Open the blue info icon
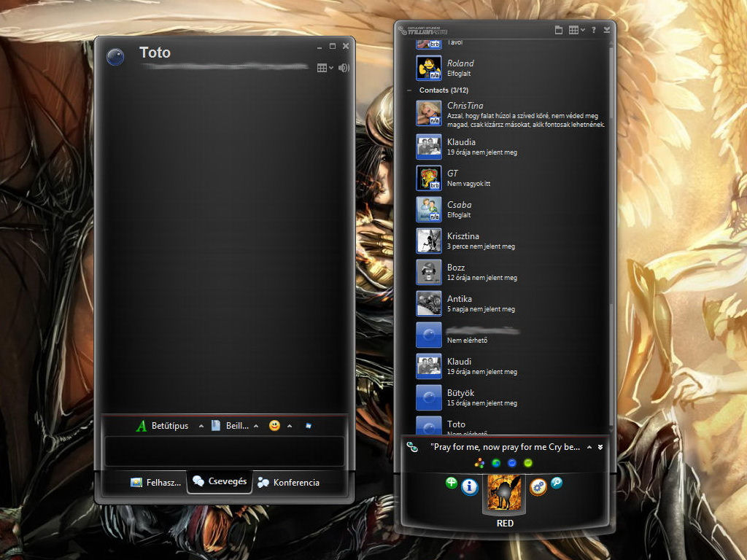Screen dimensions: 747x560 pyautogui.click(x=470, y=486)
